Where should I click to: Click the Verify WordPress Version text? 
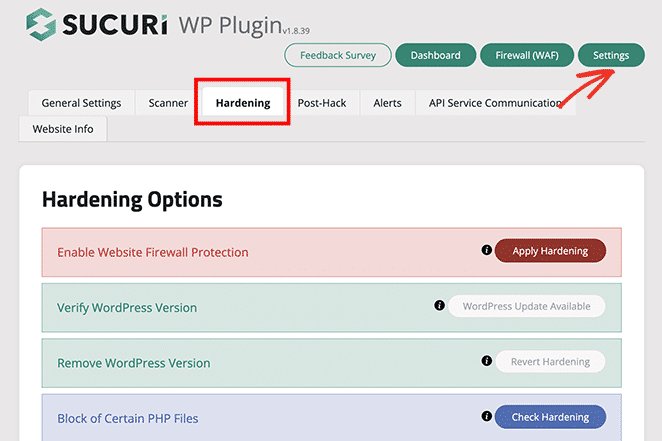click(127, 308)
